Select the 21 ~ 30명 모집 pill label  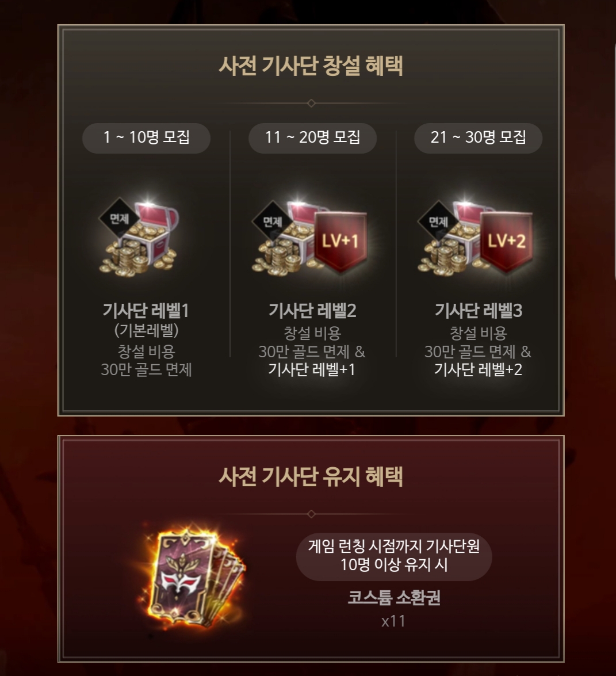(478, 138)
